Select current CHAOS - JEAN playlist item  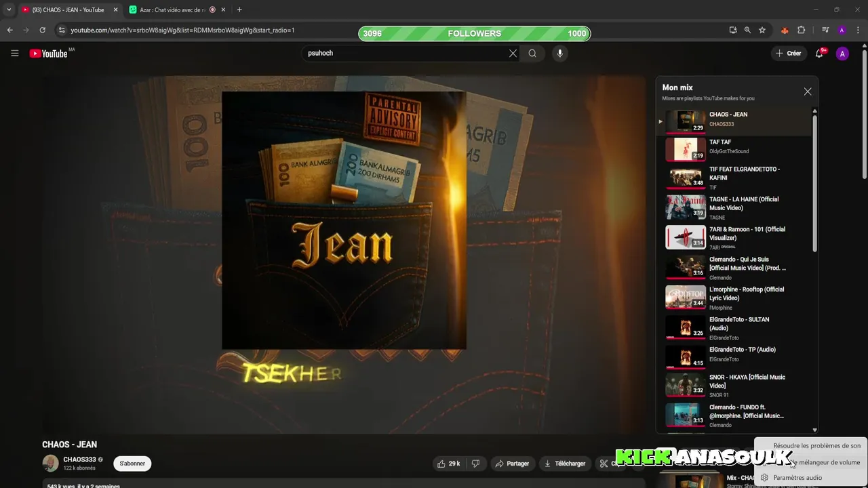(x=735, y=121)
